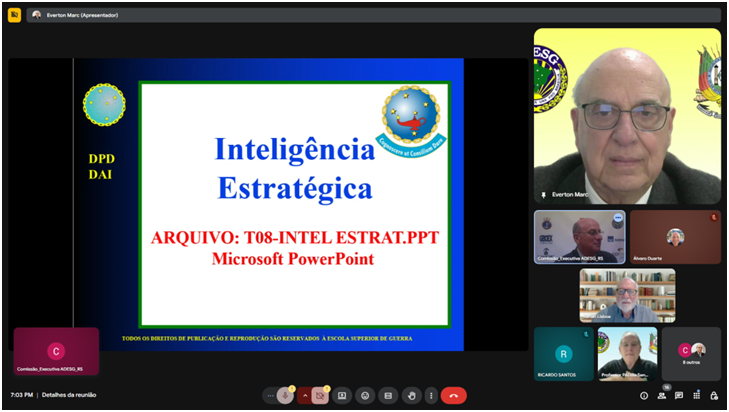Image resolution: width=729 pixels, height=412 pixels.
Task: Select RICARDO SANTOS participant tile
Action: tap(564, 354)
